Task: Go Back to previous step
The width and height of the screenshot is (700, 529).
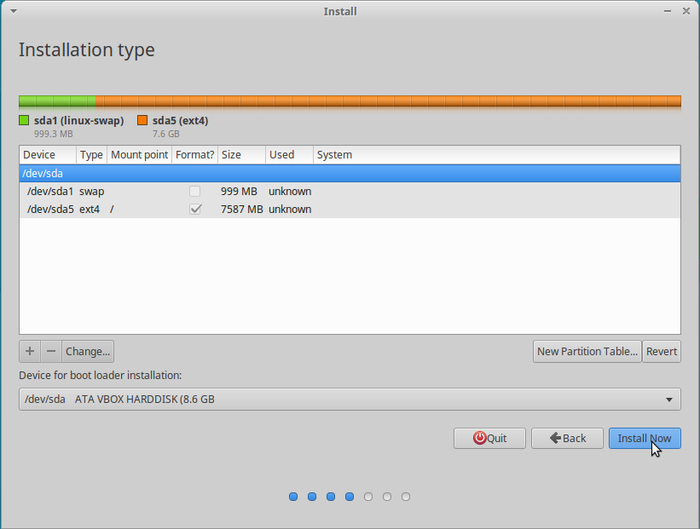Action: [567, 438]
